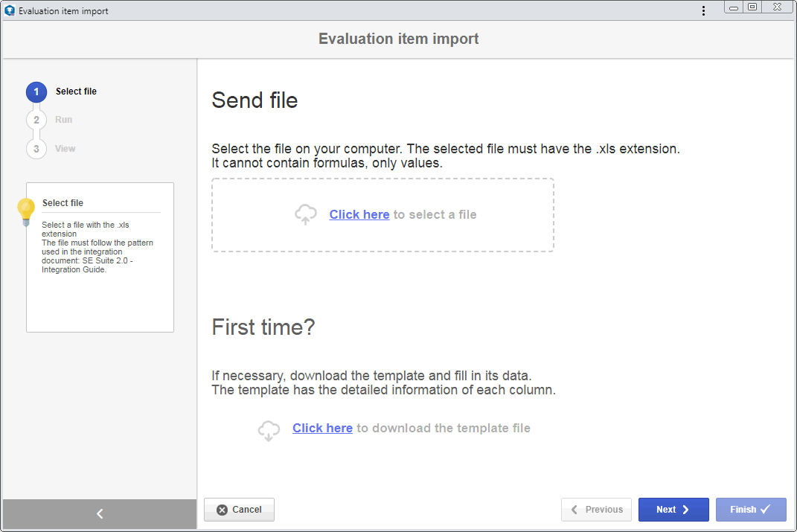
Task: Select step 3 circle 'View'
Action: 36,149
